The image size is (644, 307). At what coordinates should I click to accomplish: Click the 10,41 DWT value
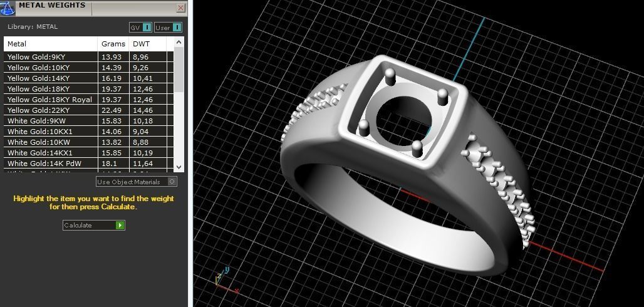click(143, 78)
